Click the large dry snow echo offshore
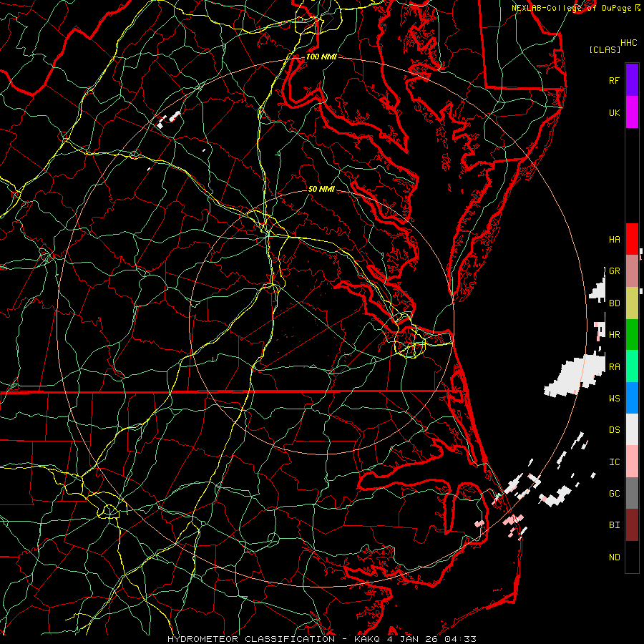The image size is (644, 644). pos(574,376)
